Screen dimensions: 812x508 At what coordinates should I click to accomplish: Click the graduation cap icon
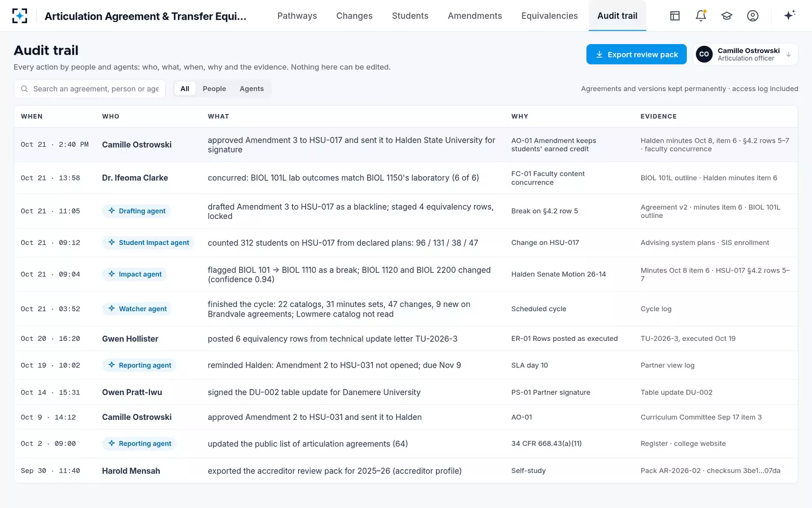(727, 16)
